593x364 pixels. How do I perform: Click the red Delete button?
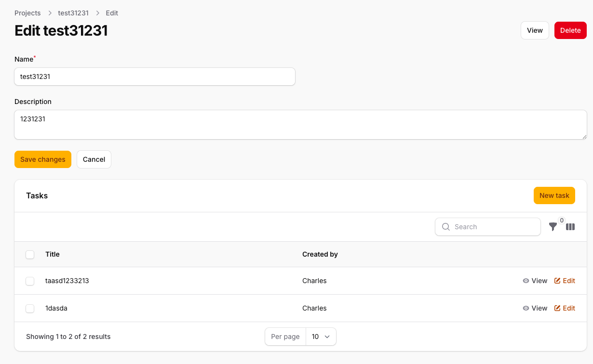570,30
